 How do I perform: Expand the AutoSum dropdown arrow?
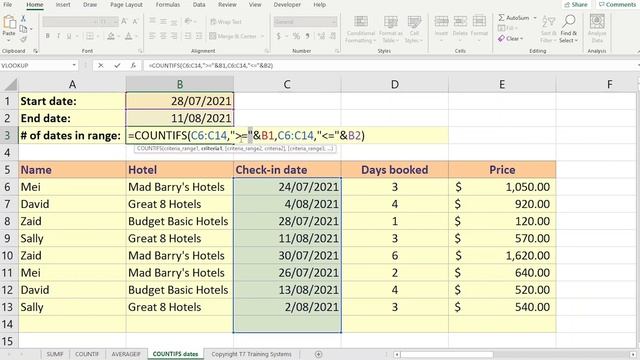click(535, 18)
